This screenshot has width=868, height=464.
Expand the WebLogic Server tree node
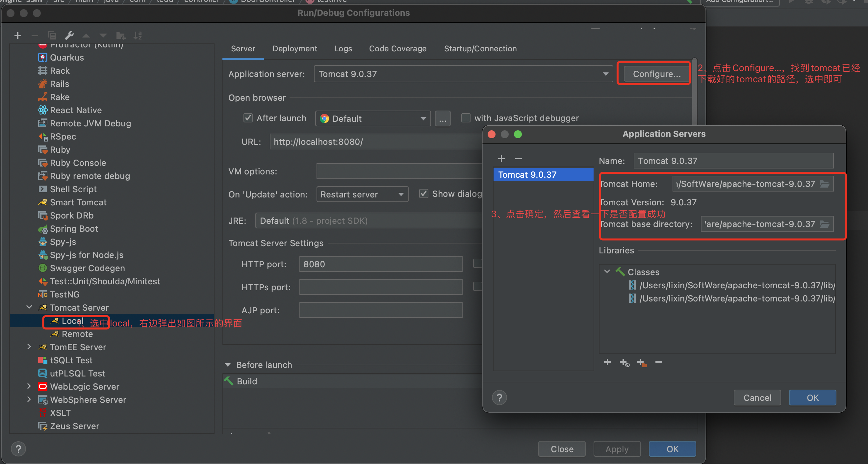pos(29,386)
